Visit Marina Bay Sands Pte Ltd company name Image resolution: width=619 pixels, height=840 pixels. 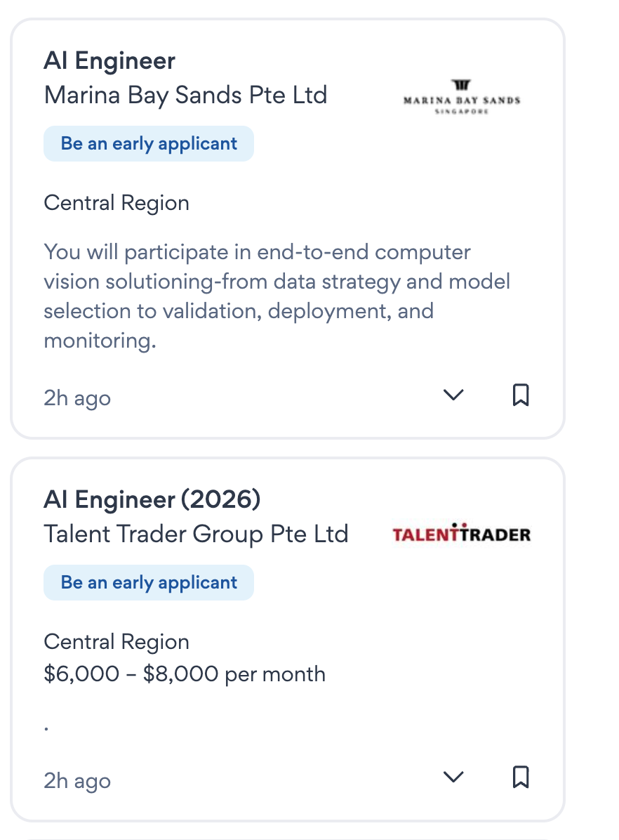pos(185,95)
